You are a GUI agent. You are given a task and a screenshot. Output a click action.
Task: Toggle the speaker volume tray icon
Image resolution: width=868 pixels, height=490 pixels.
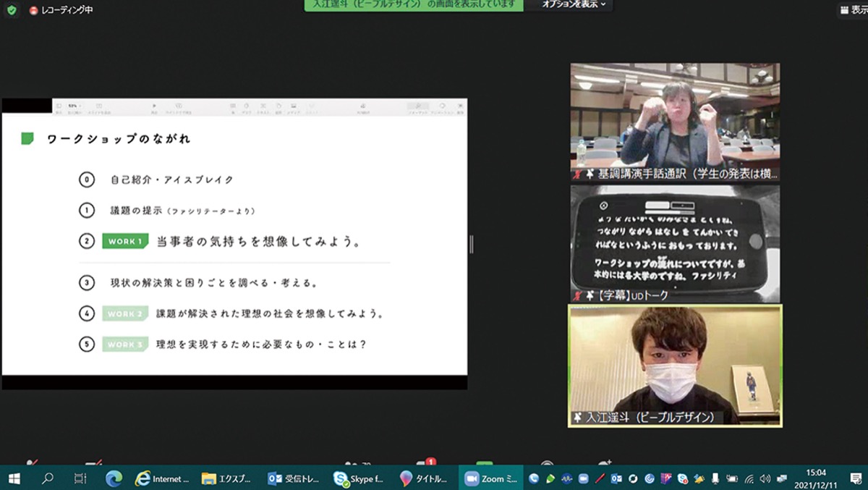coord(765,478)
